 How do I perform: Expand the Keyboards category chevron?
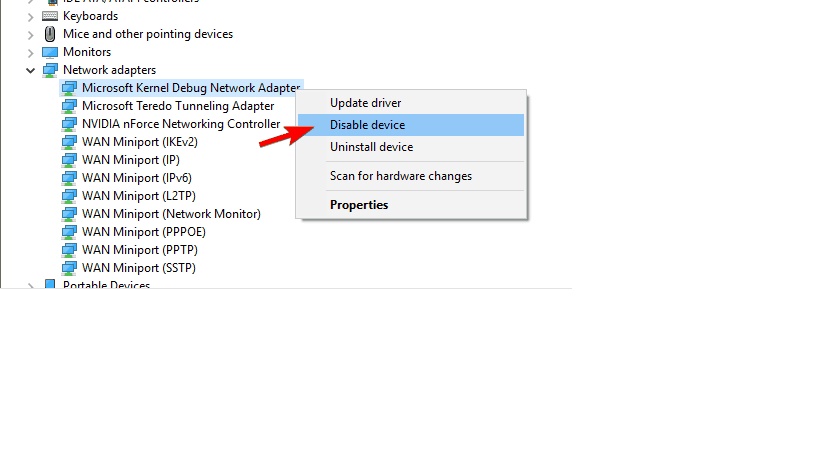[x=30, y=17]
